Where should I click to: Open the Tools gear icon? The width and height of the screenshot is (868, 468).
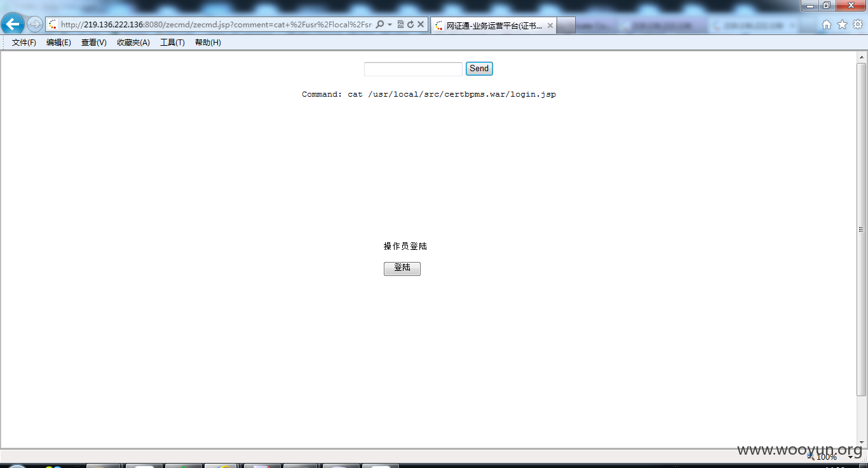pos(858,25)
